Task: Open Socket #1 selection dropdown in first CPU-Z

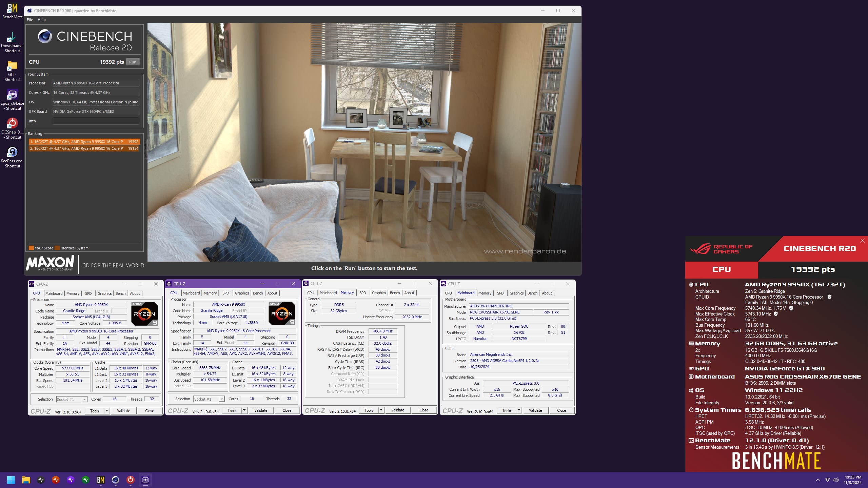Action: click(72, 400)
